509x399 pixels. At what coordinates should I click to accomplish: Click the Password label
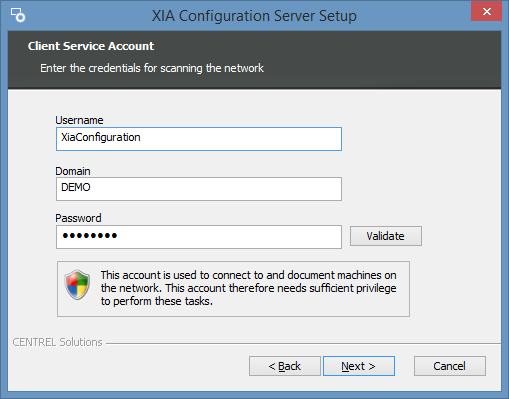tap(78, 218)
